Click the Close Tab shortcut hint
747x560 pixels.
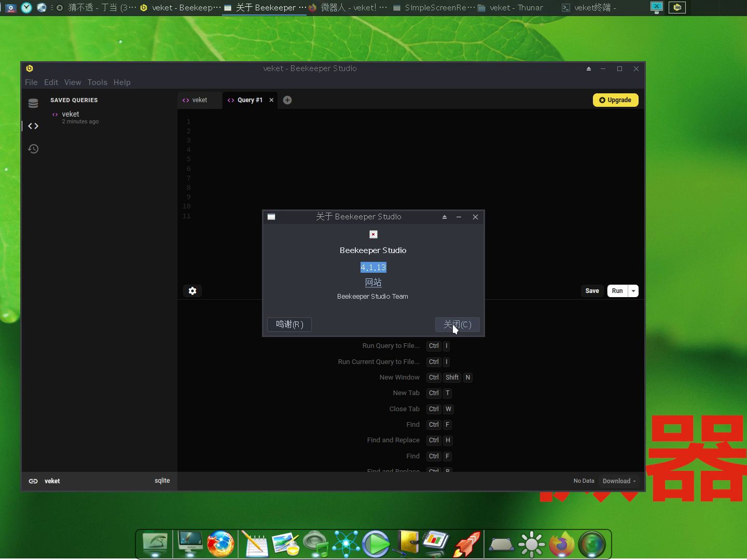point(405,409)
